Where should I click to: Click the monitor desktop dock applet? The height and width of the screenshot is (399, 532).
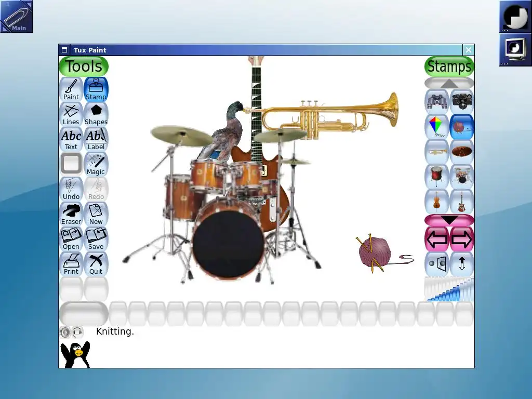click(x=515, y=49)
